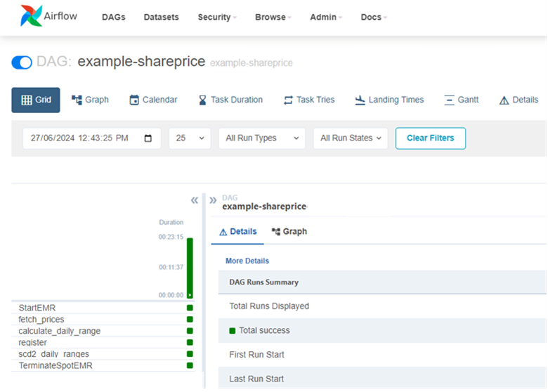Open the 25 runs count dropdown
Image resolution: width=548 pixels, height=392 pixels.
pos(190,138)
